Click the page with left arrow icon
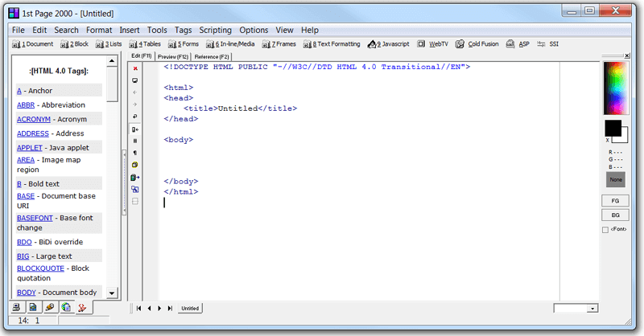Viewport: 644px width, 336px height. (x=135, y=129)
